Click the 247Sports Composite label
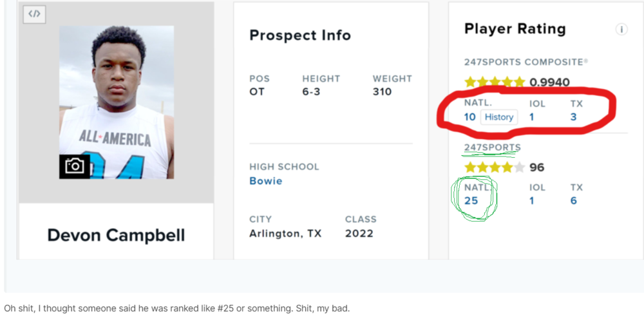 click(x=526, y=62)
